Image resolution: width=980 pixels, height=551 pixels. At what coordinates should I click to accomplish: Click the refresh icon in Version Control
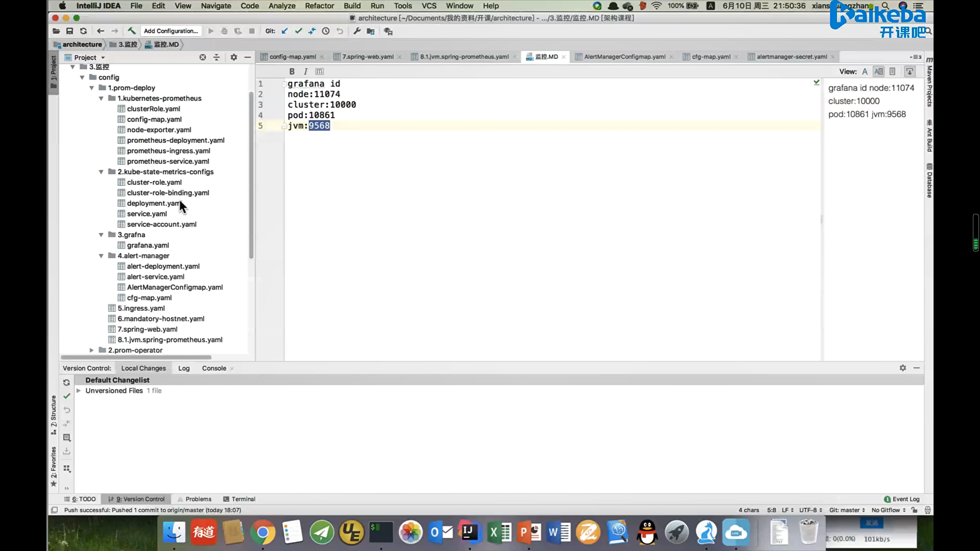[66, 382]
